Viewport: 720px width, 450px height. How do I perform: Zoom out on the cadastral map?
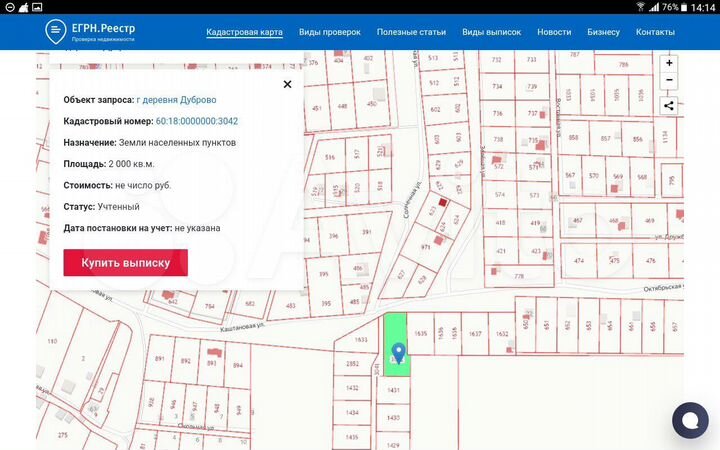tap(669, 80)
